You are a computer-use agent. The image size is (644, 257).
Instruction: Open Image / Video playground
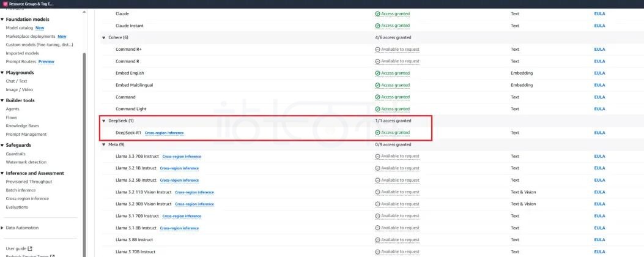(20, 89)
